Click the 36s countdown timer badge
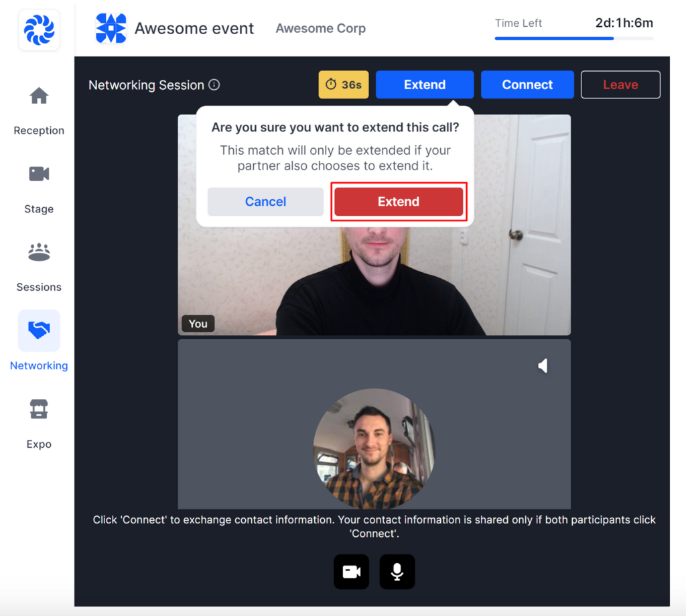The image size is (686, 616). pos(344,84)
